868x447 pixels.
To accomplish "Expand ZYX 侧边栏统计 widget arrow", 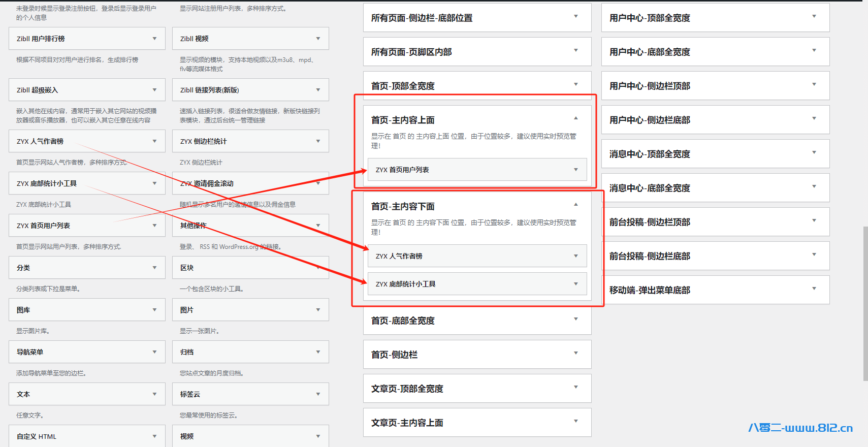I will click(318, 141).
